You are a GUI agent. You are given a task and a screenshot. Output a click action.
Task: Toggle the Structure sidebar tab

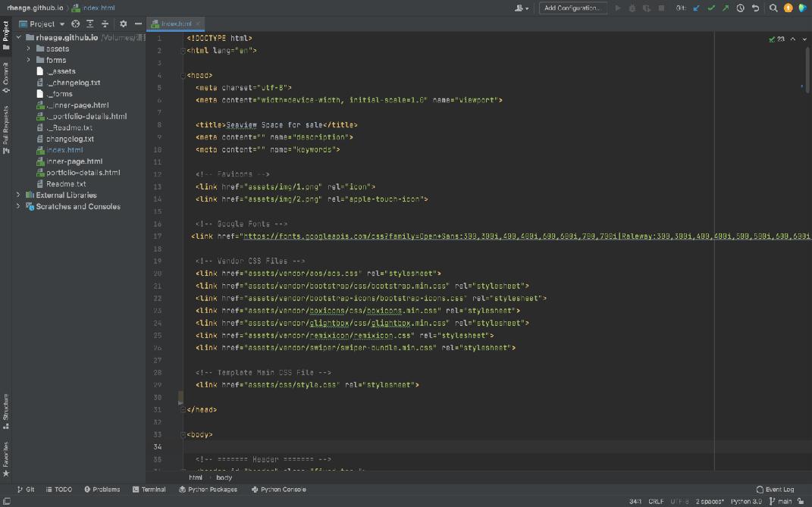click(6, 412)
